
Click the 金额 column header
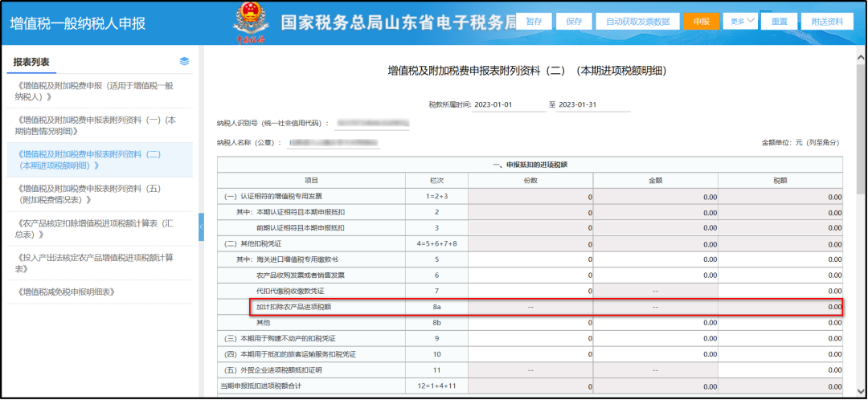point(656,181)
